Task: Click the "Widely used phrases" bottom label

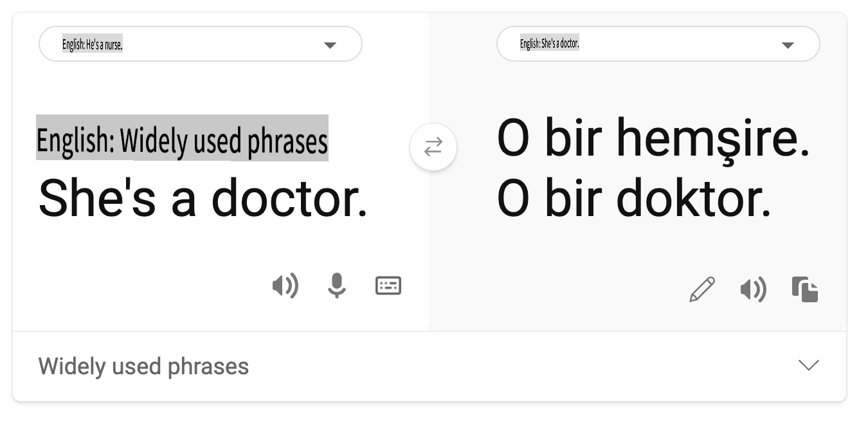Action: pyautogui.click(x=143, y=367)
